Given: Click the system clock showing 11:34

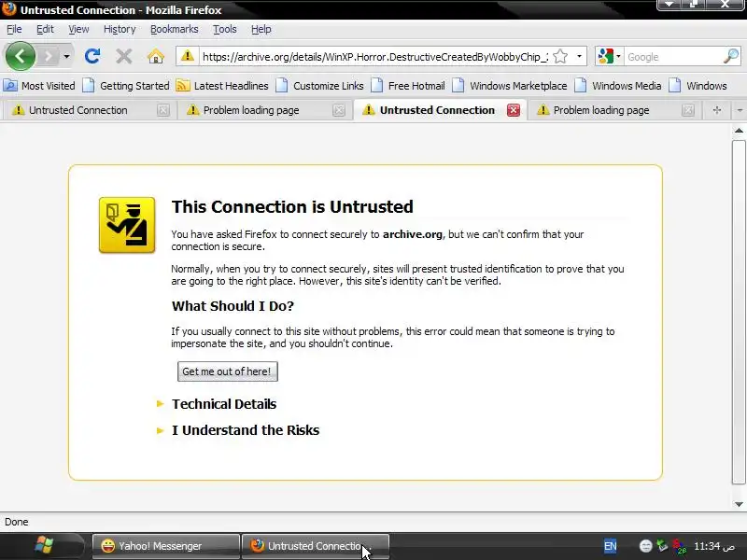Looking at the screenshot, I should point(714,546).
